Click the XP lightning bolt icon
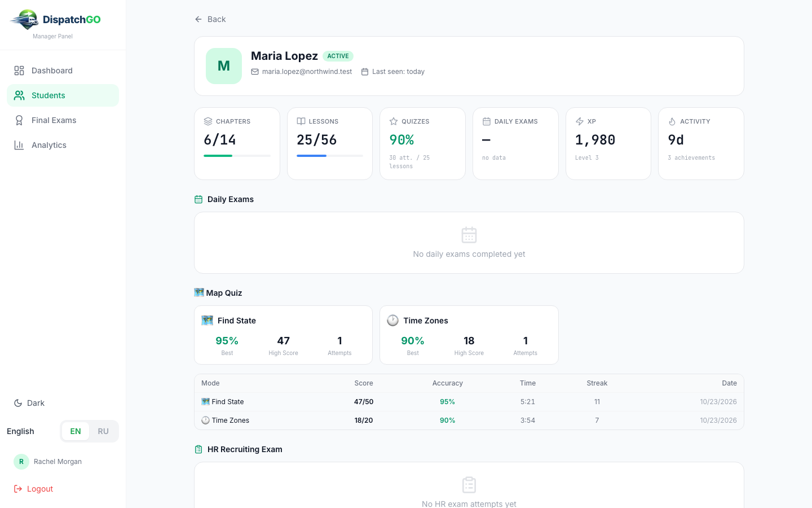This screenshot has height=508, width=812. [x=580, y=121]
